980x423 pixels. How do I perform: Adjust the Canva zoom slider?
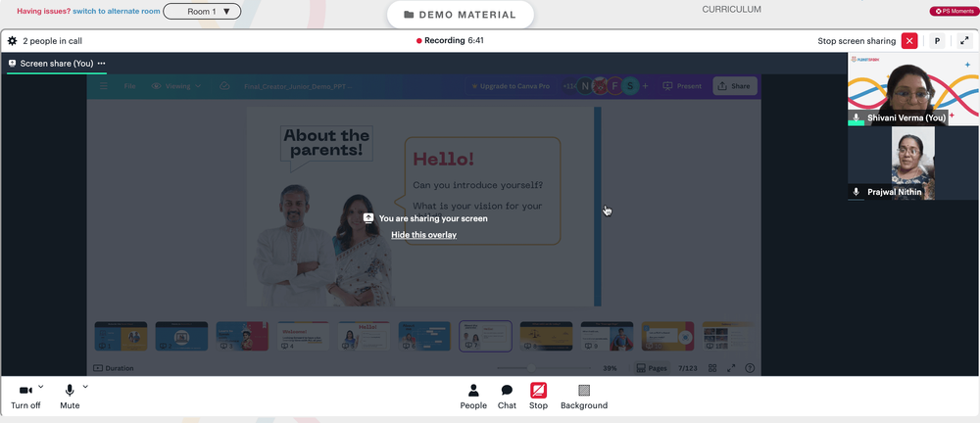click(x=531, y=368)
